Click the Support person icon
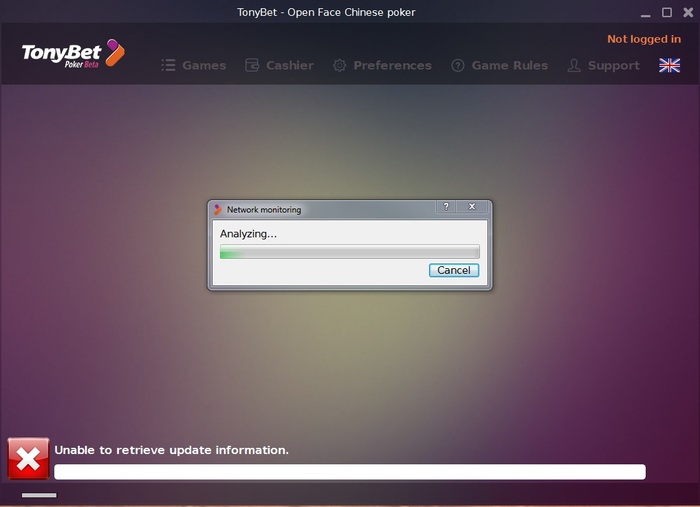Viewport: 700px width, 507px height. coord(574,66)
